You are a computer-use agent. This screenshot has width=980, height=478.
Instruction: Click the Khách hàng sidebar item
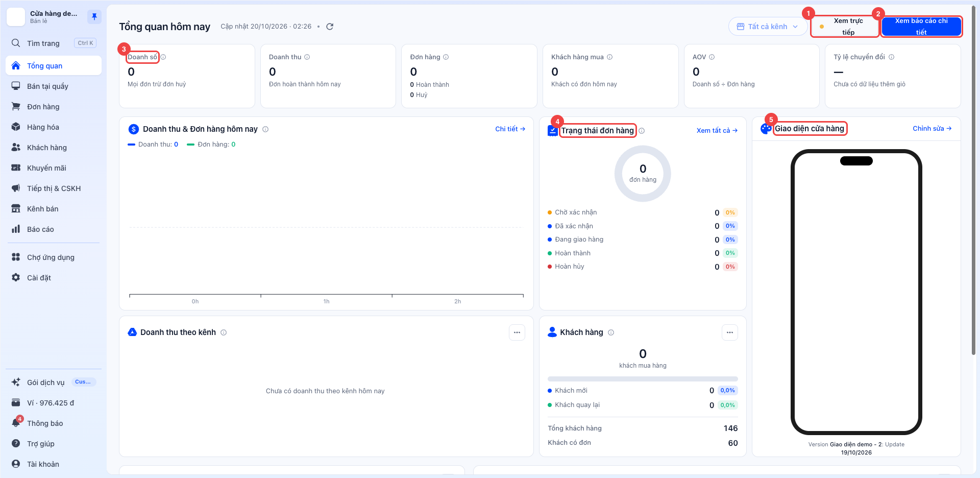pos(54,148)
